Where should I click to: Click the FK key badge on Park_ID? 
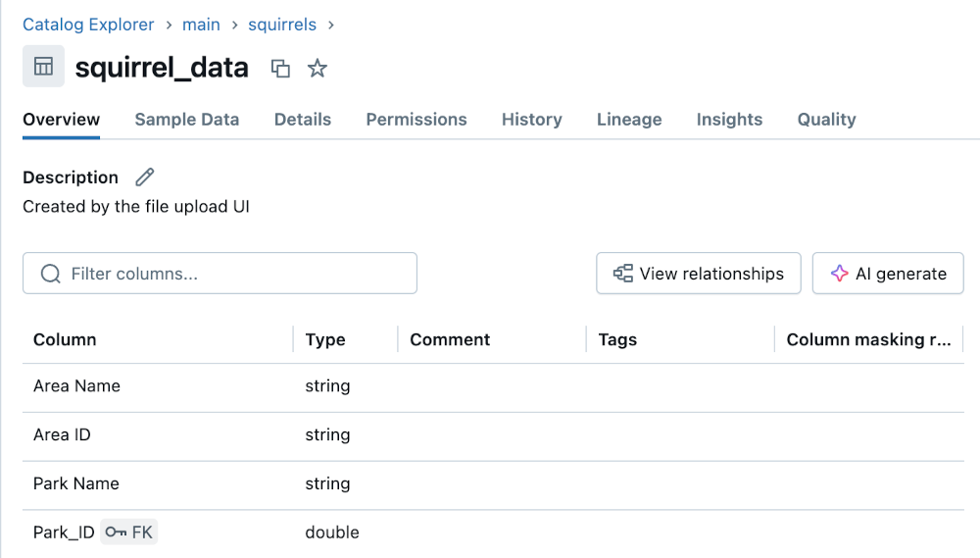pyautogui.click(x=129, y=533)
